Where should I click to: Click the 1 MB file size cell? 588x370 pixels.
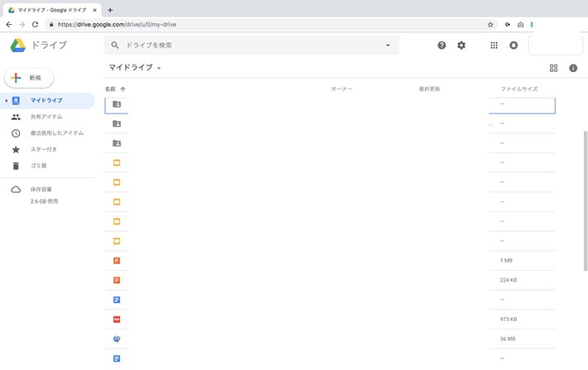(506, 261)
